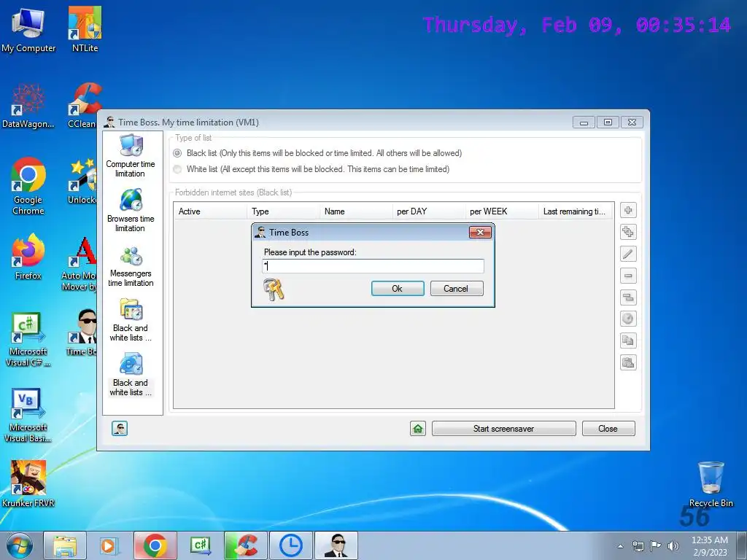
Task: Click the Time Boss agent icon bottom-left
Action: click(120, 429)
